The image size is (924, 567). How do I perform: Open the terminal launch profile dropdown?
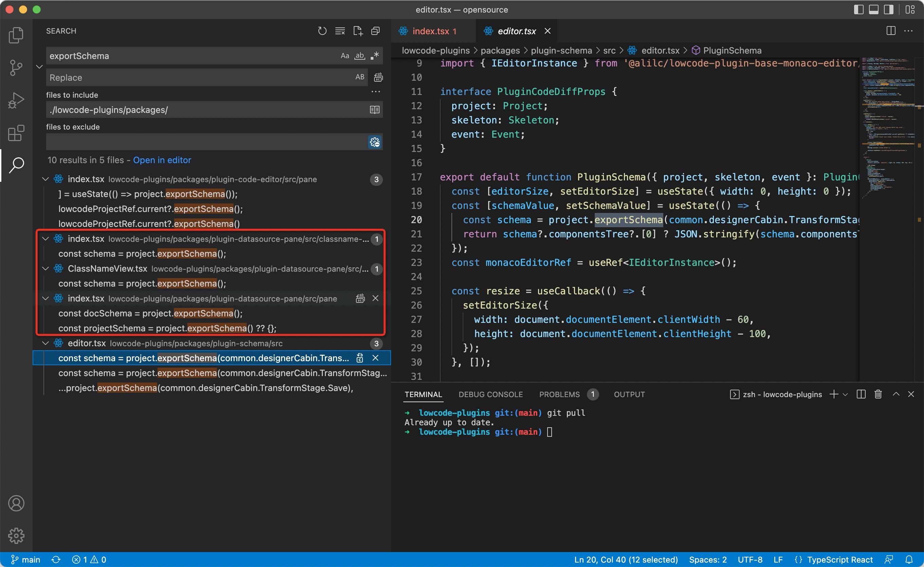pyautogui.click(x=845, y=394)
